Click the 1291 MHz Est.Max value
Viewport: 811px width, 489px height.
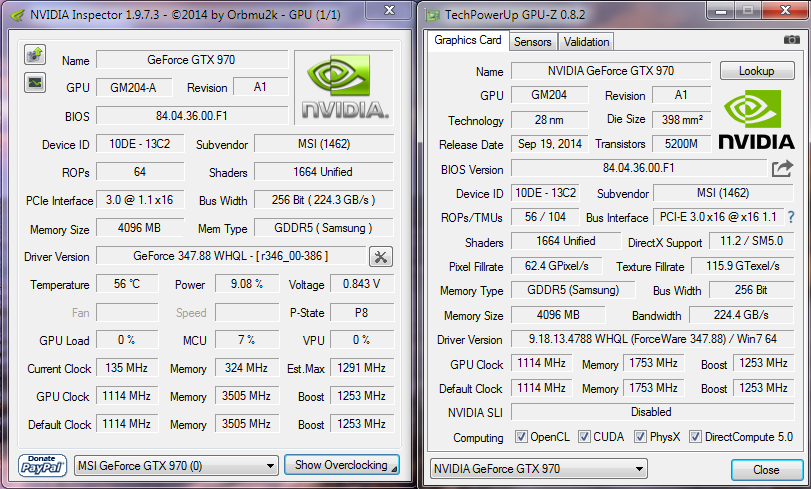362,368
